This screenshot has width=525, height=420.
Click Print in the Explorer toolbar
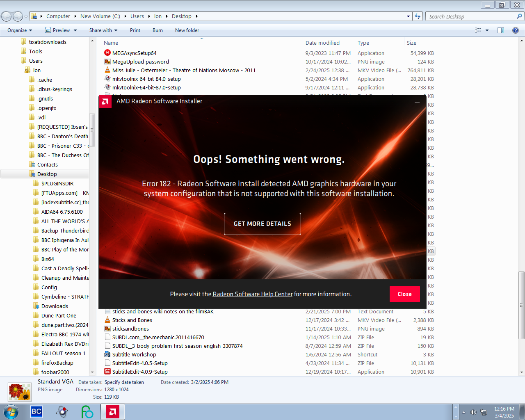pyautogui.click(x=135, y=30)
